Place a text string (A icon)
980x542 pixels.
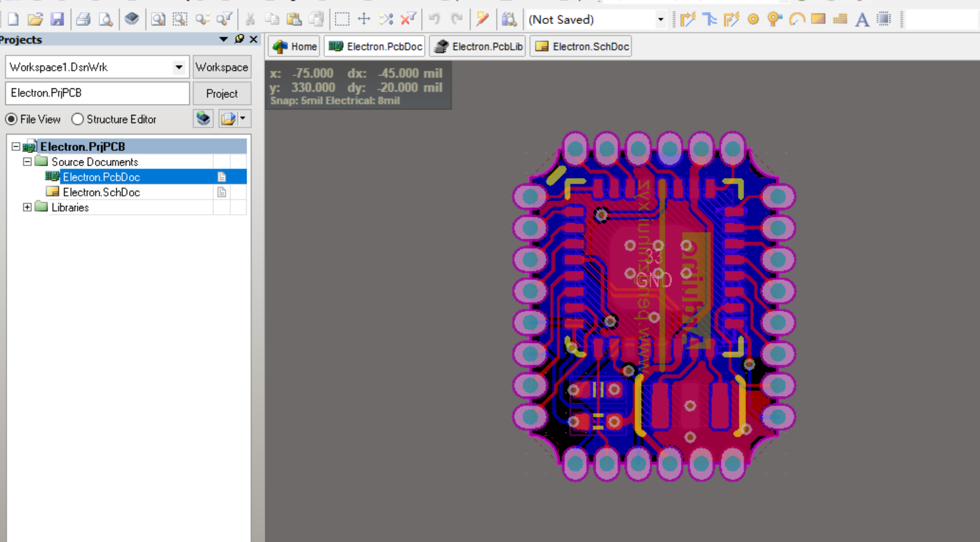click(862, 20)
